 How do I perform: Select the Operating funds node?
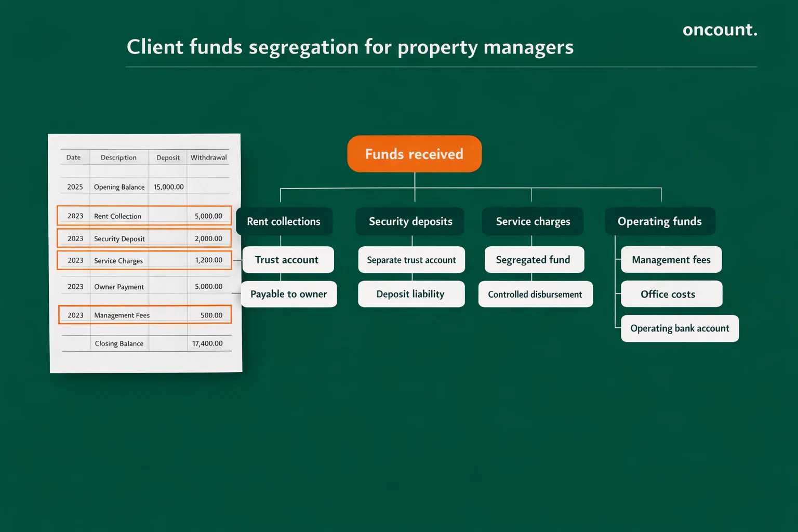tap(660, 221)
